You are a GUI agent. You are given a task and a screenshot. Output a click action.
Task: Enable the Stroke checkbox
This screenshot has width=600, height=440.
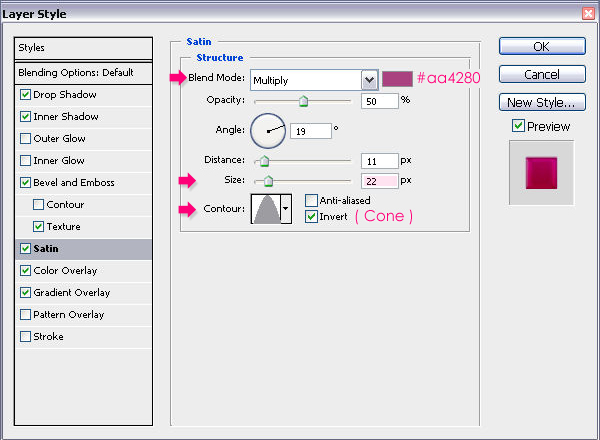(x=25, y=337)
